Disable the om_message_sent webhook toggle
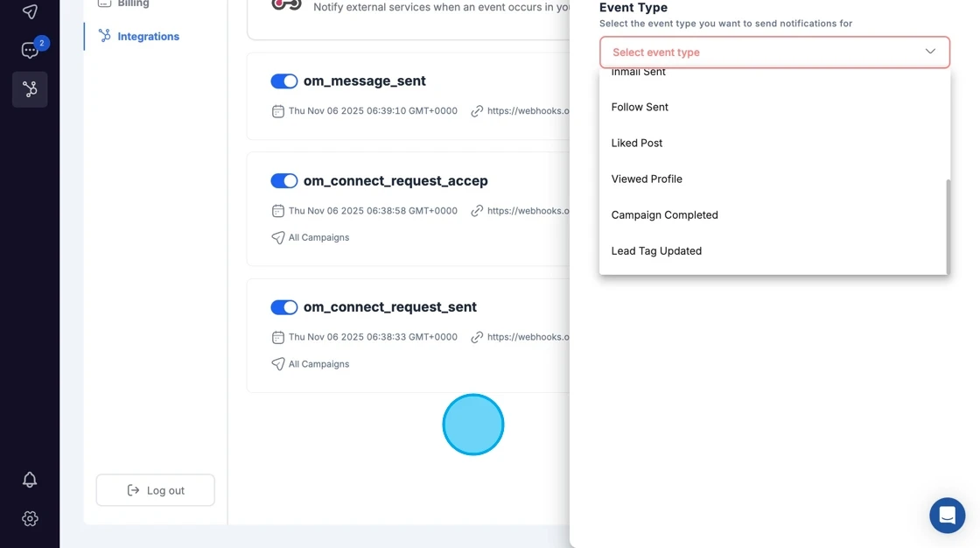The width and height of the screenshot is (980, 548). click(284, 81)
